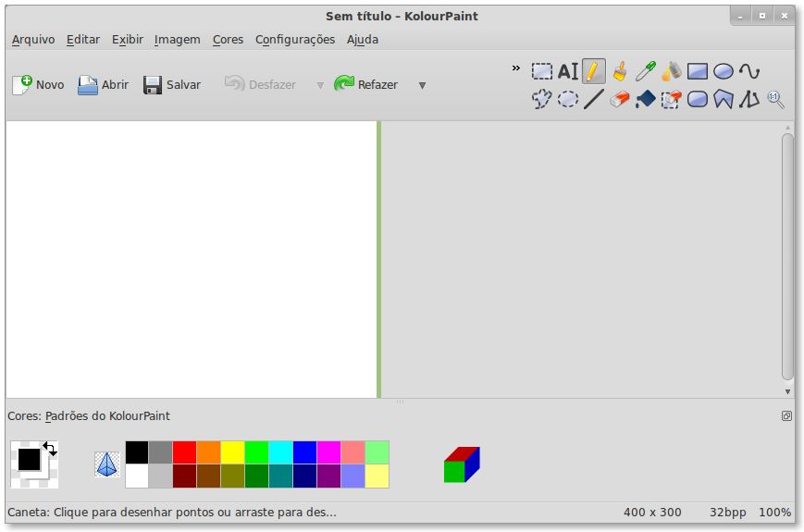Pick the black palette swatch

click(137, 452)
